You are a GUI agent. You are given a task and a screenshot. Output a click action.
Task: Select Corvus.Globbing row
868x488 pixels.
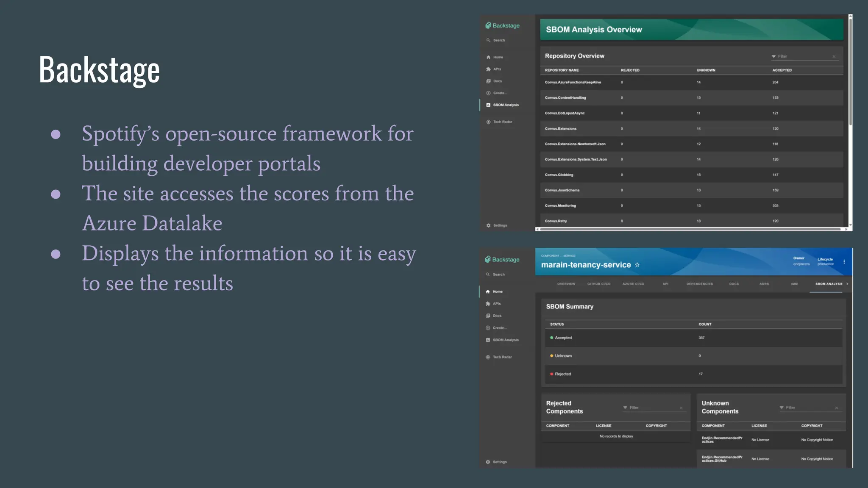691,175
